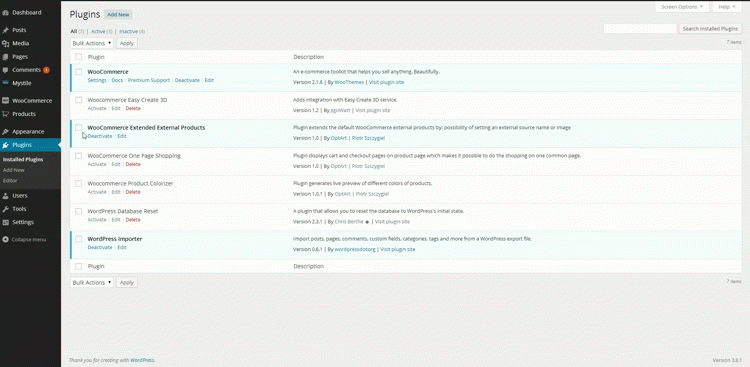Click the Media icon in sidebar
750x367 pixels.
5,44
